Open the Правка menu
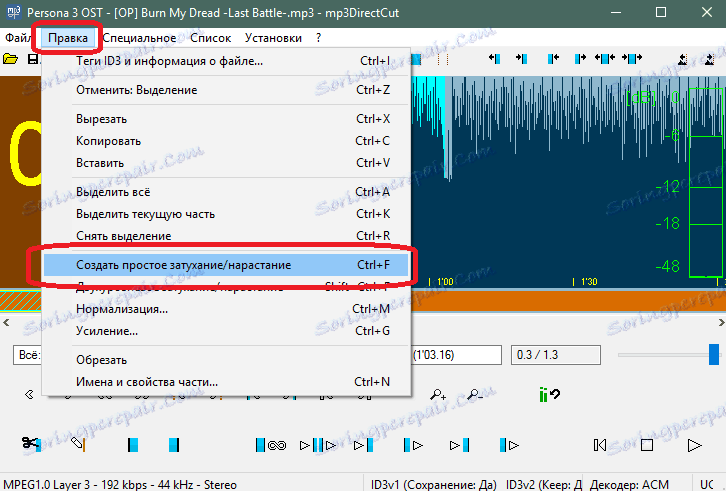 tap(68, 38)
